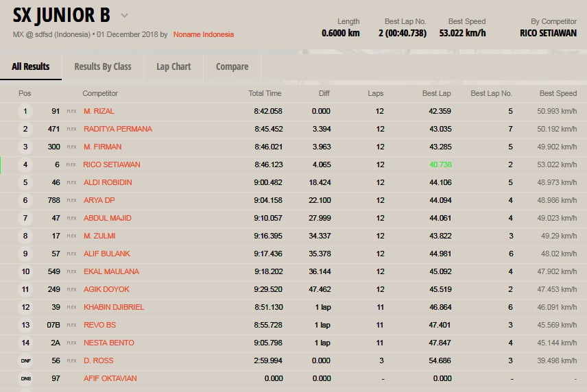Open competitor M. RIZAL's details

coord(99,111)
